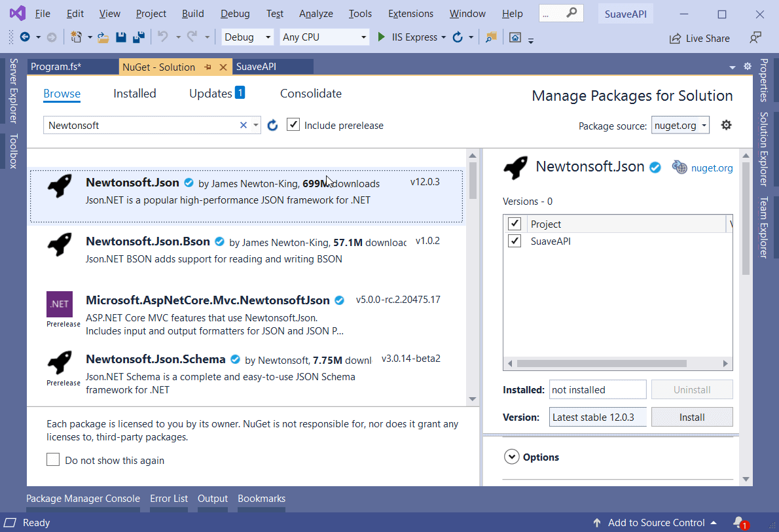The width and height of the screenshot is (779, 532).
Task: Click the search magnifier in title bar
Action: tap(572, 12)
